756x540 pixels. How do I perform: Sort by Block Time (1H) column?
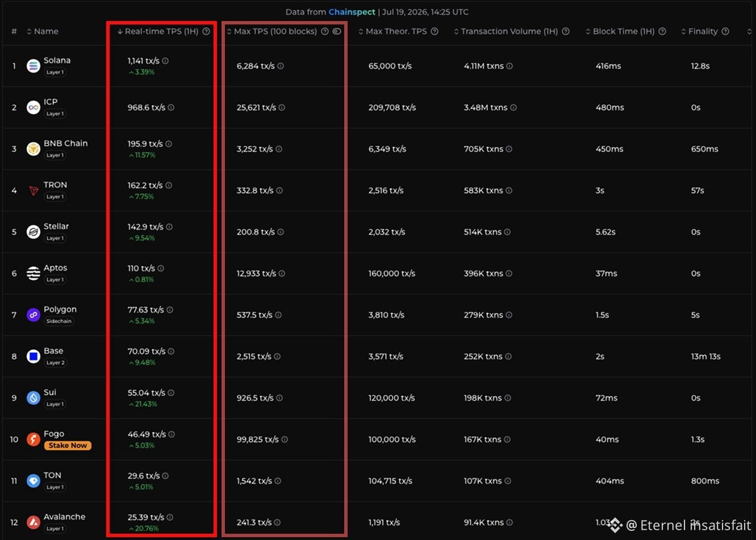(620, 31)
